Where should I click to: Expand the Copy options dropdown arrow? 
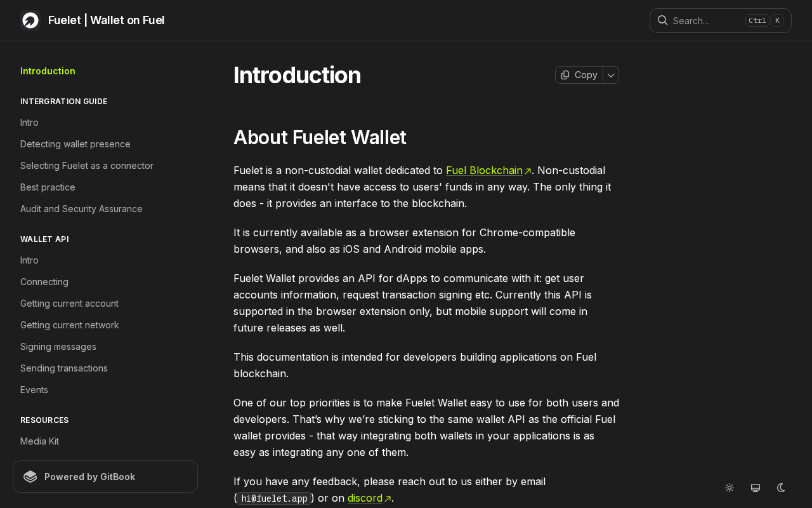[611, 75]
